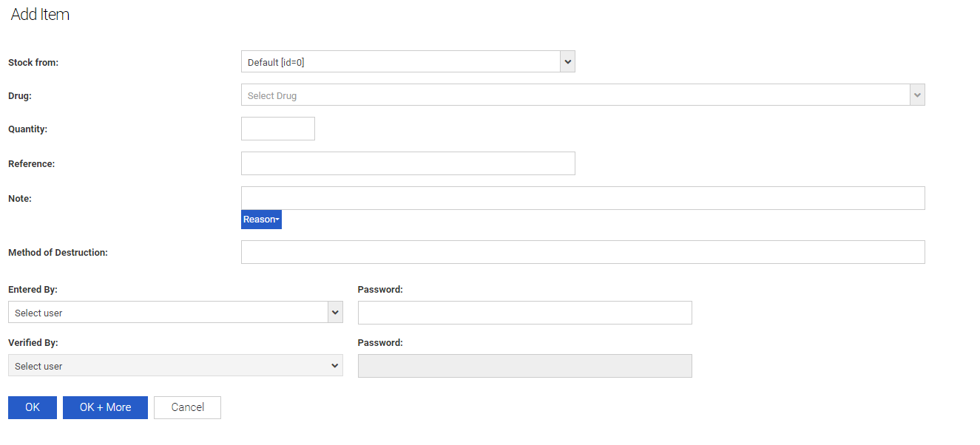
Task: Click the Select Drug search field
Action: click(575, 95)
